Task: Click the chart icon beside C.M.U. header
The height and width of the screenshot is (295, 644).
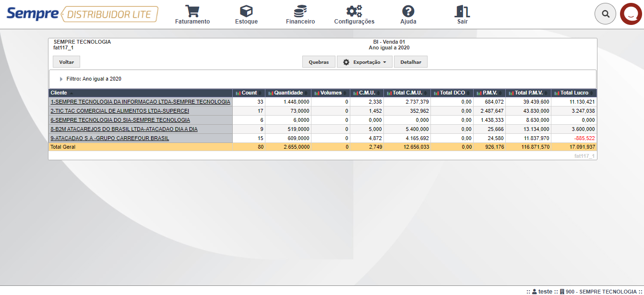Action: 355,93
